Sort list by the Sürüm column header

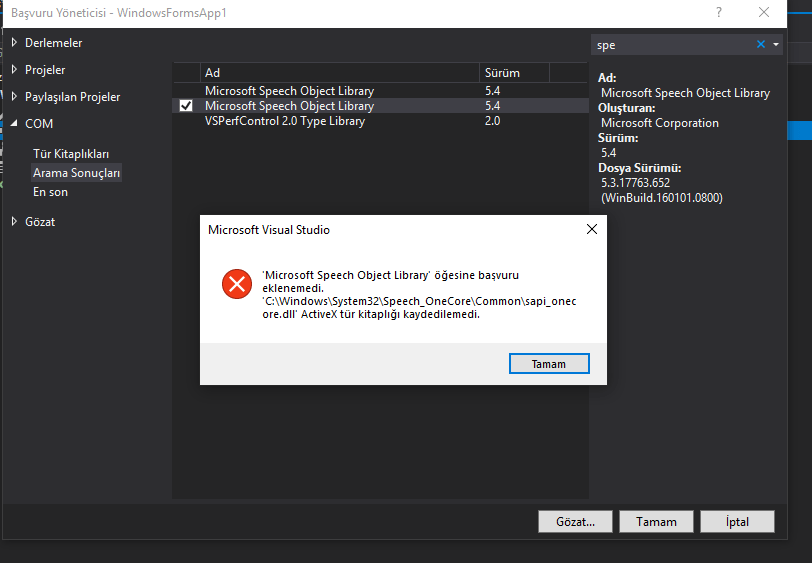pyautogui.click(x=514, y=73)
